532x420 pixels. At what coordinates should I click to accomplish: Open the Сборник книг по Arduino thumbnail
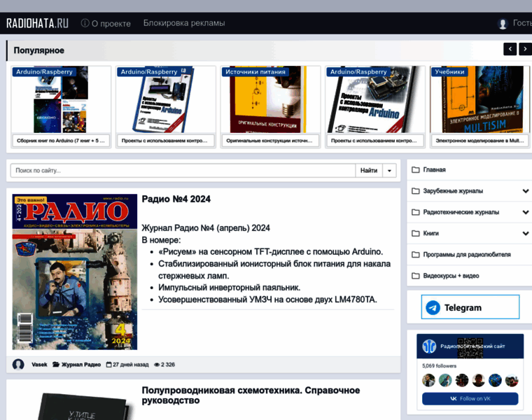[61, 99]
